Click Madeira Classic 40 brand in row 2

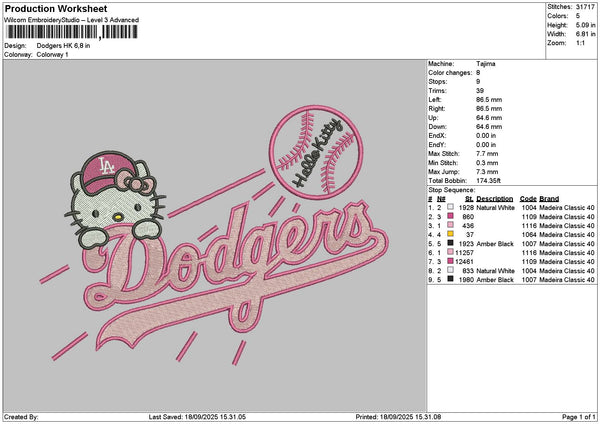567,217
